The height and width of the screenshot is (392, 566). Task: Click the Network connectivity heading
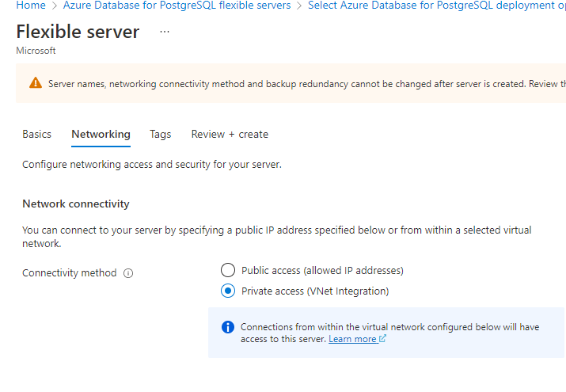76,204
